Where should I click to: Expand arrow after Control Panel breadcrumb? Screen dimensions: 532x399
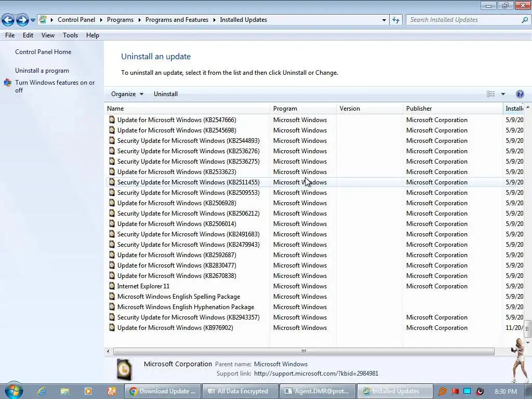click(x=101, y=20)
